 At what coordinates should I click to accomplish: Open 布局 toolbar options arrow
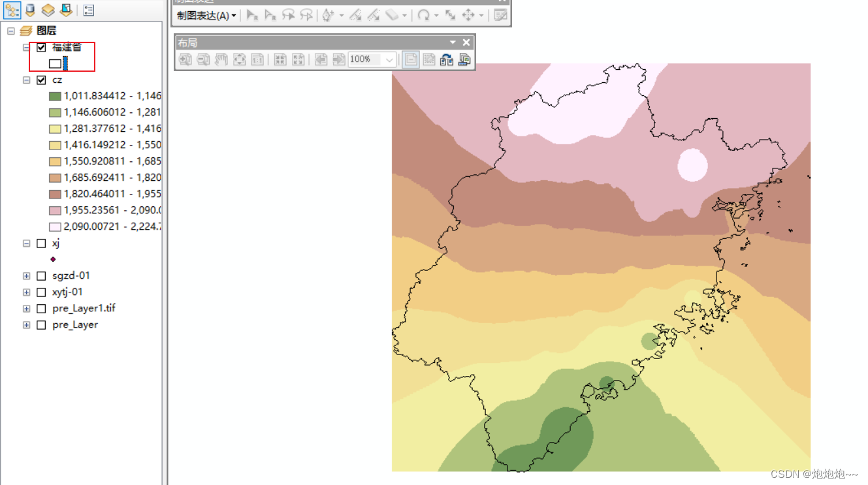pos(453,42)
